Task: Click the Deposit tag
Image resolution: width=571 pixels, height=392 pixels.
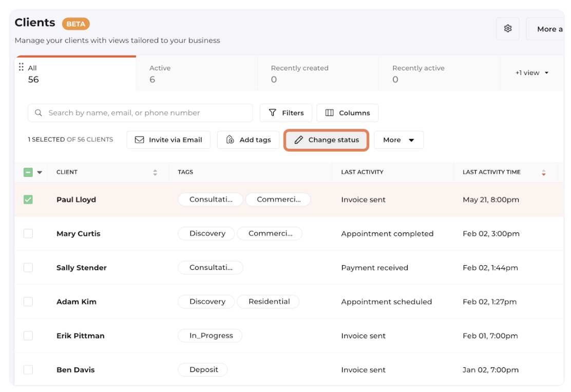Action: (x=203, y=369)
